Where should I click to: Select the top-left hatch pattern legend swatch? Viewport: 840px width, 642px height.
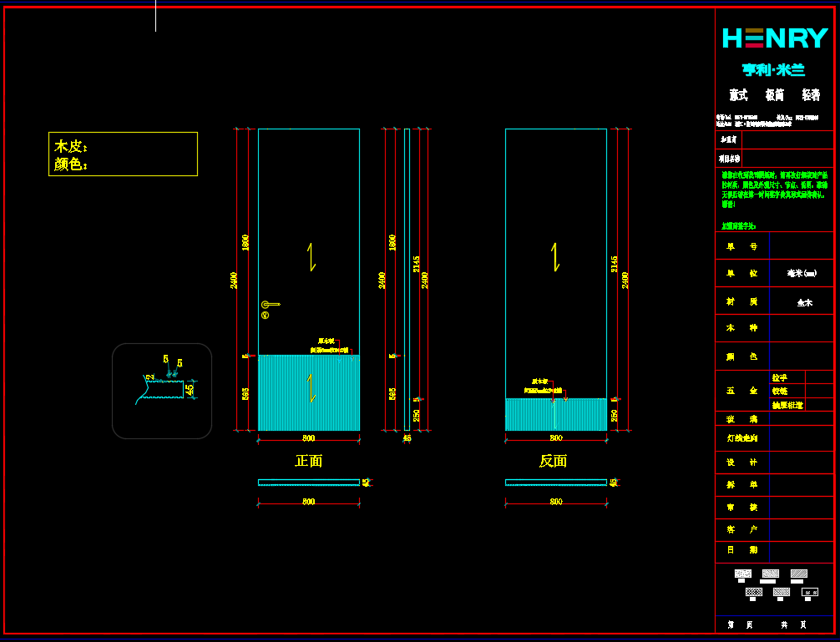742,574
